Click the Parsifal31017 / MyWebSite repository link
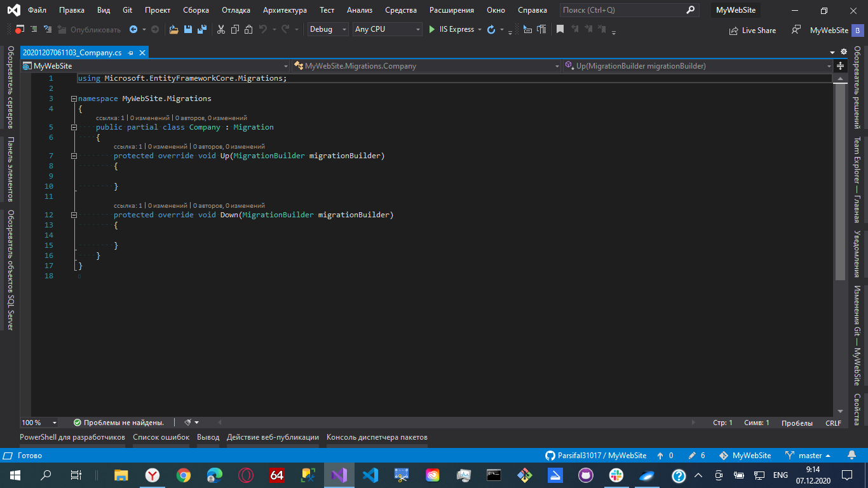 tap(596, 456)
